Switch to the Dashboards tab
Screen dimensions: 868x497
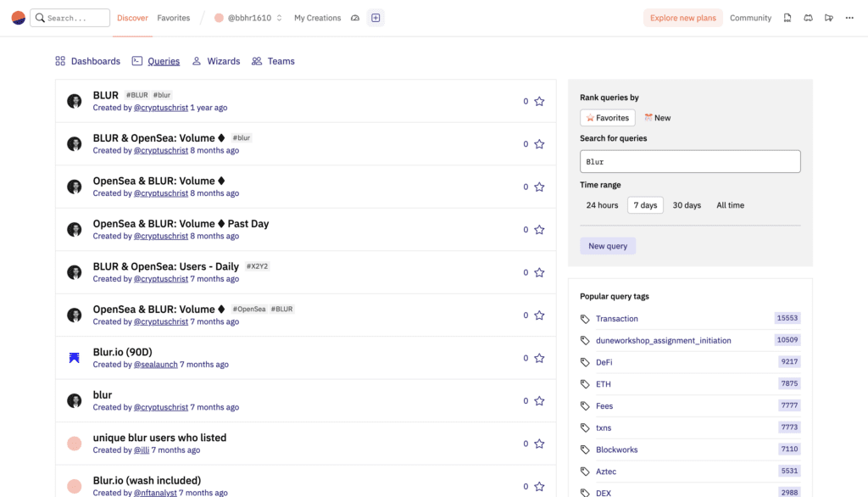88,61
